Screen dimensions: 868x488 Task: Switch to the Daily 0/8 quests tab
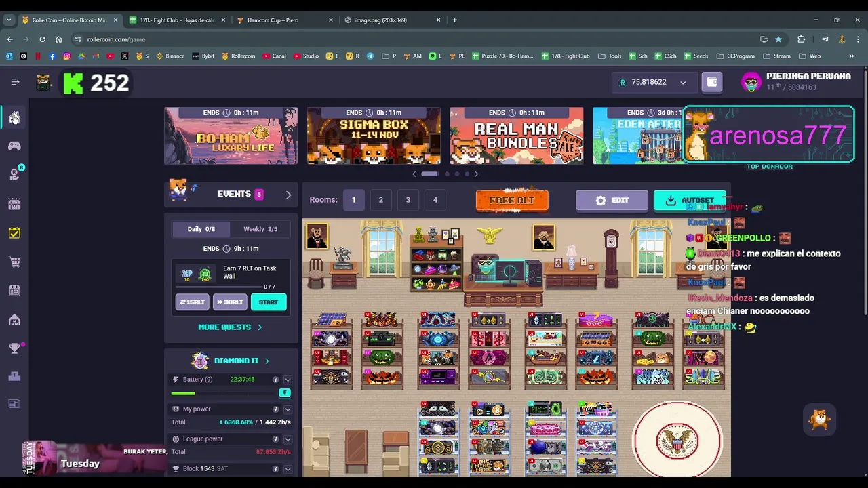[x=201, y=229]
